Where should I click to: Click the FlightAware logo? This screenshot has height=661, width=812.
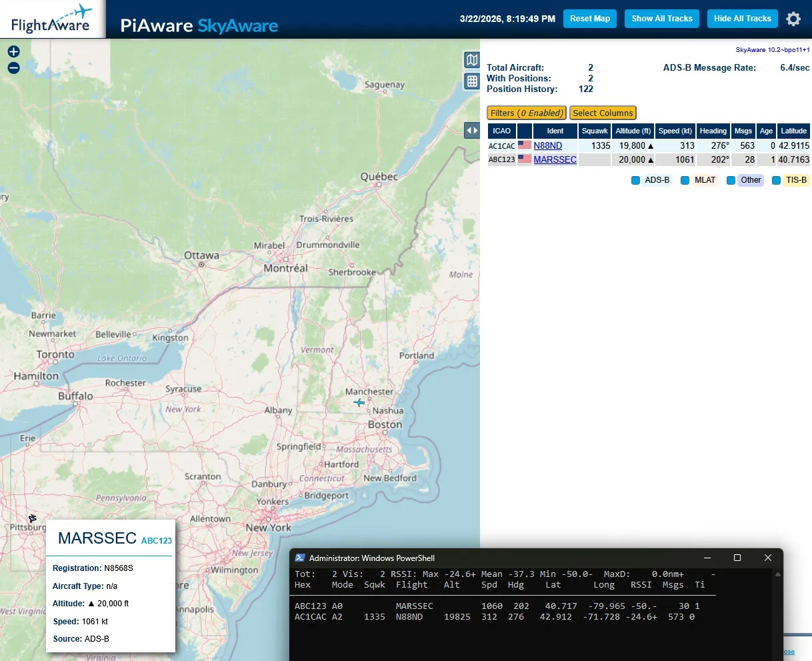click(x=52, y=19)
